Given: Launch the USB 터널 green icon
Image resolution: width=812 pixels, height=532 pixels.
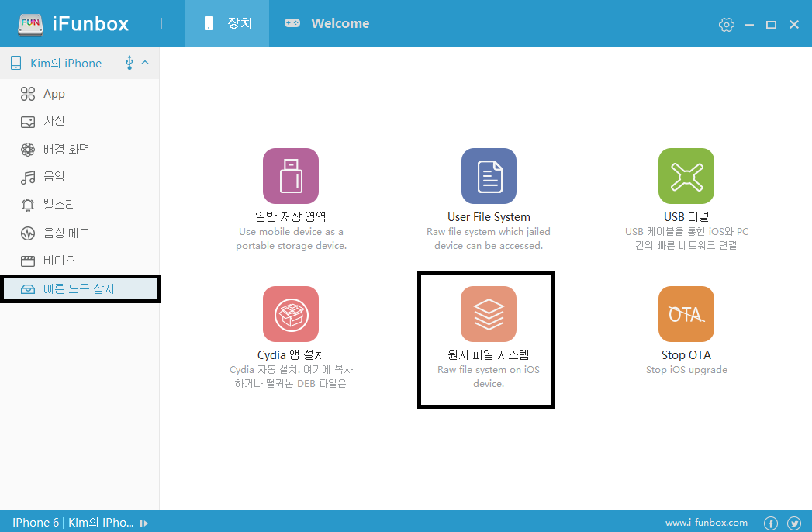Looking at the screenshot, I should (x=686, y=176).
